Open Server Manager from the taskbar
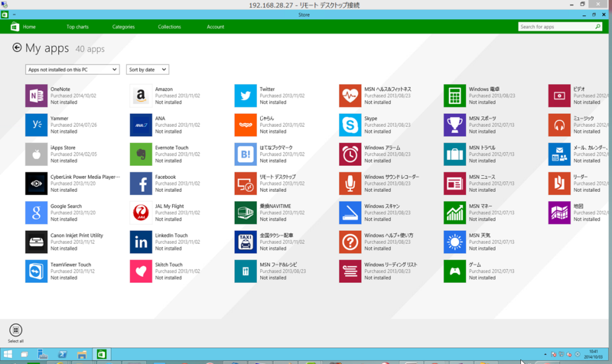 (x=43, y=354)
